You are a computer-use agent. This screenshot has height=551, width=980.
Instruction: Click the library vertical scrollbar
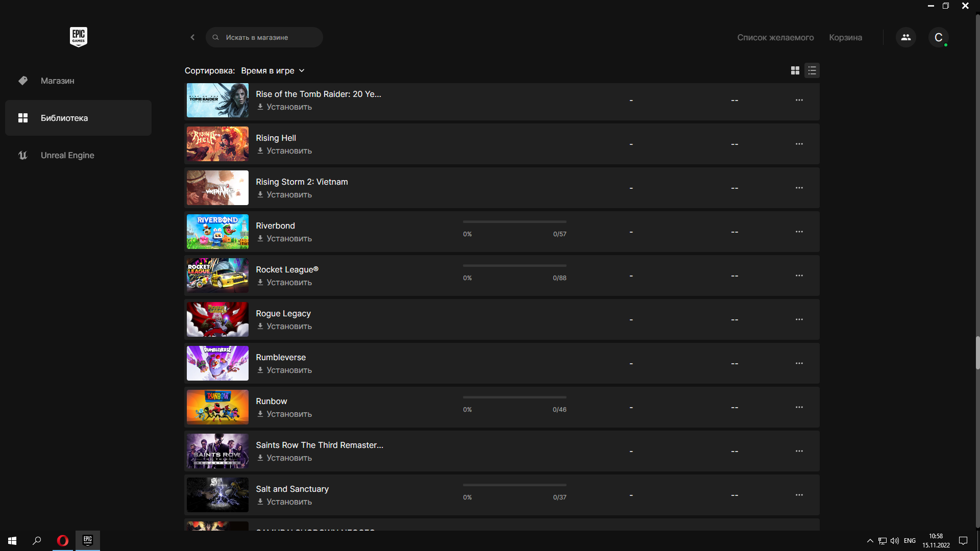coord(977,353)
